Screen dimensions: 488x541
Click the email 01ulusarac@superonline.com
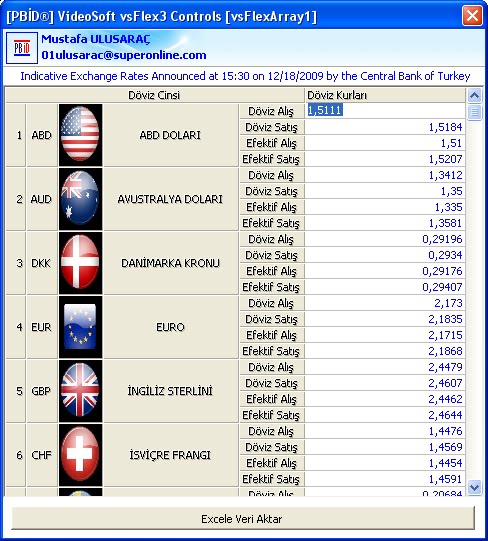[124, 55]
